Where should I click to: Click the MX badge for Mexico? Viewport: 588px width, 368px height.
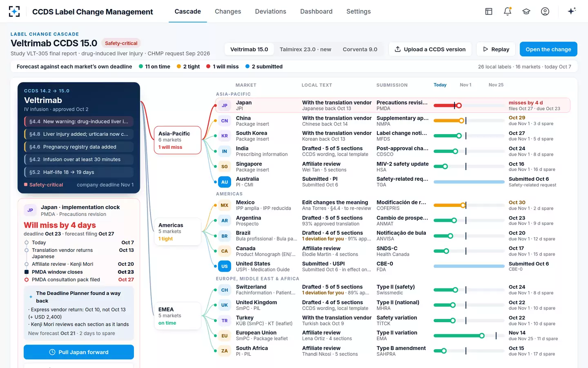pyautogui.click(x=225, y=205)
